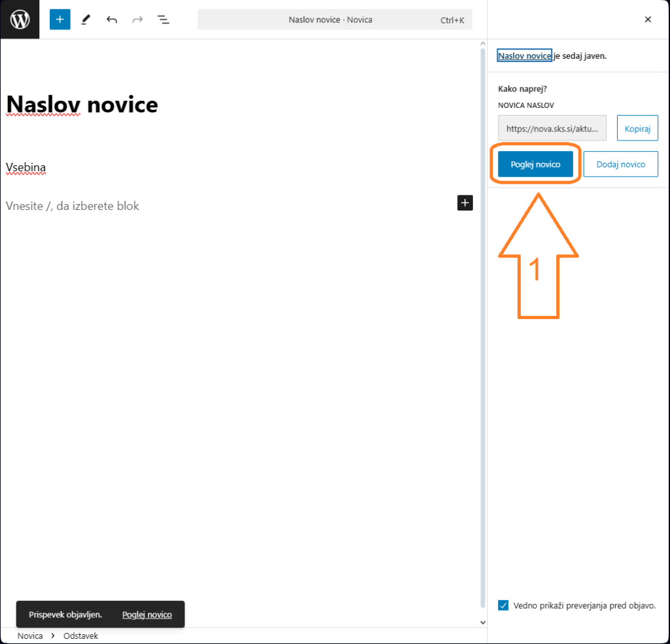The height and width of the screenshot is (644, 670).
Task: Click the 'Dodaj novico' button
Action: (620, 165)
